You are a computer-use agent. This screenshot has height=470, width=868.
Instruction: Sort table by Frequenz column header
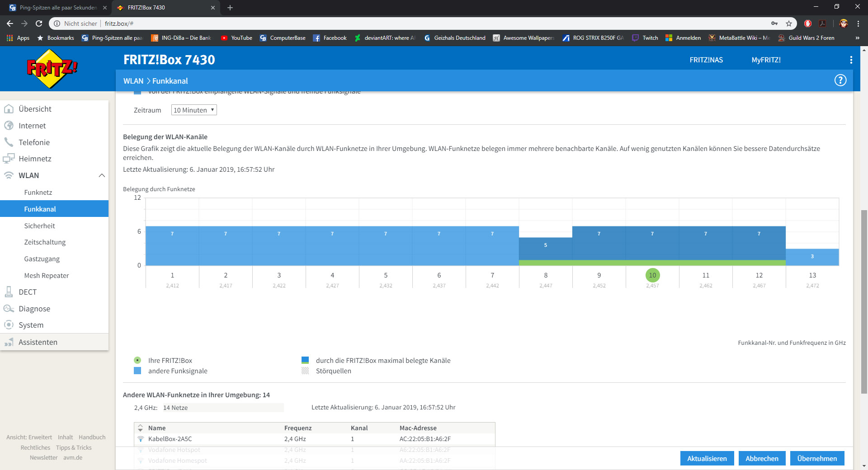pos(298,428)
